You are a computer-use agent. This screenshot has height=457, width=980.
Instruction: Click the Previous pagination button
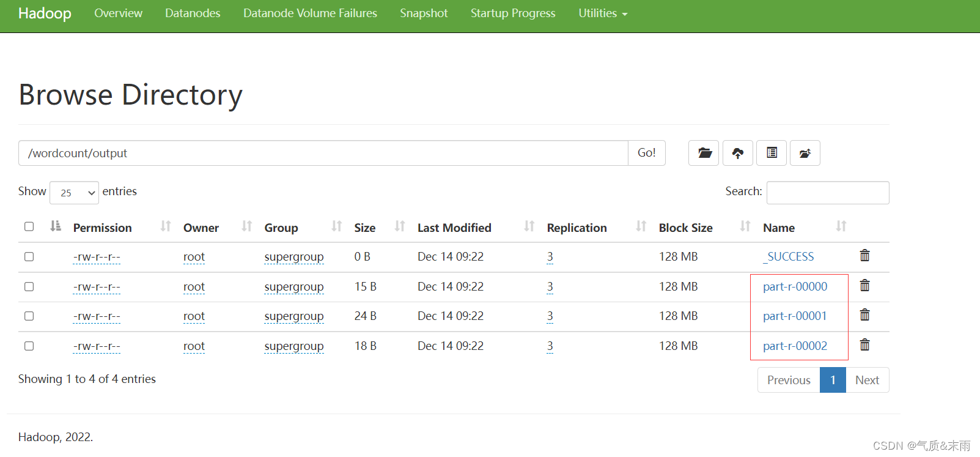tap(789, 380)
